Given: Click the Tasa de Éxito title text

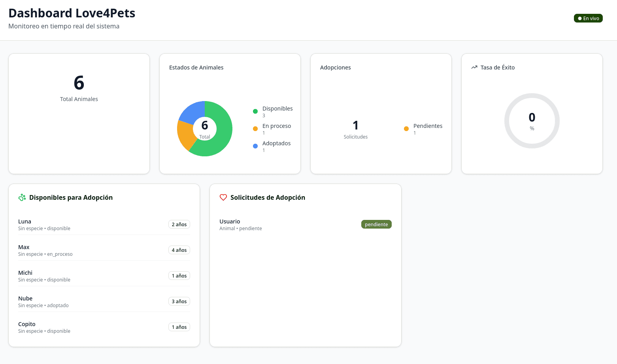Looking at the screenshot, I should pos(498,68).
